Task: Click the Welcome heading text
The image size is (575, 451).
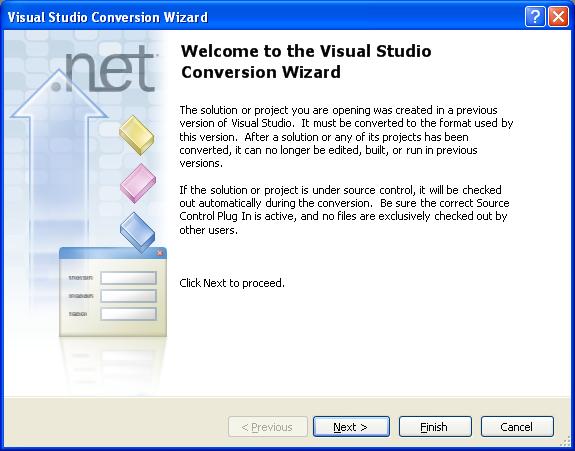Action: click(306, 61)
